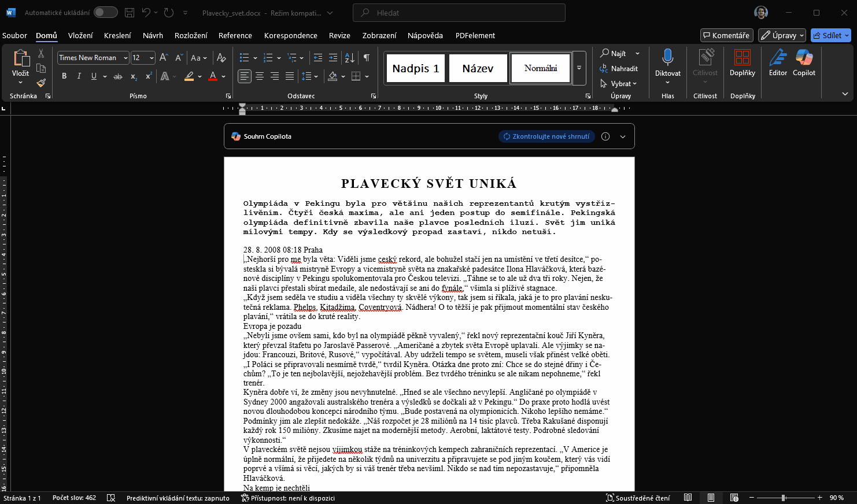
Task: Click the Save diskette icon
Action: point(130,13)
